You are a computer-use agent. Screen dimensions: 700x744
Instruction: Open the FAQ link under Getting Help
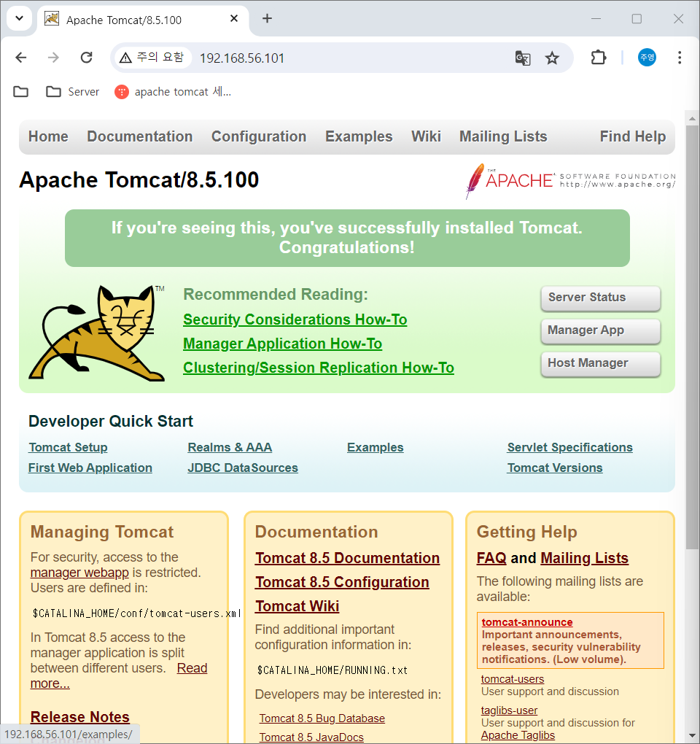[491, 559]
